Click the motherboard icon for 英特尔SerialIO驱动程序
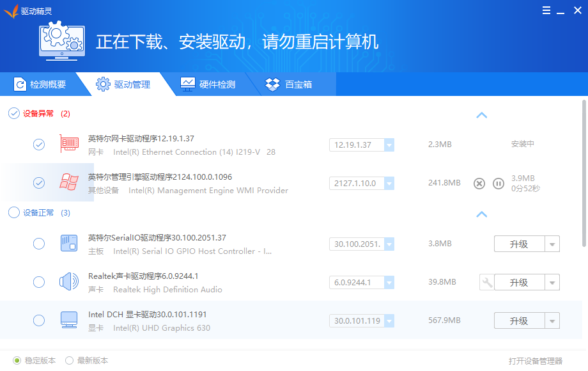 point(69,243)
